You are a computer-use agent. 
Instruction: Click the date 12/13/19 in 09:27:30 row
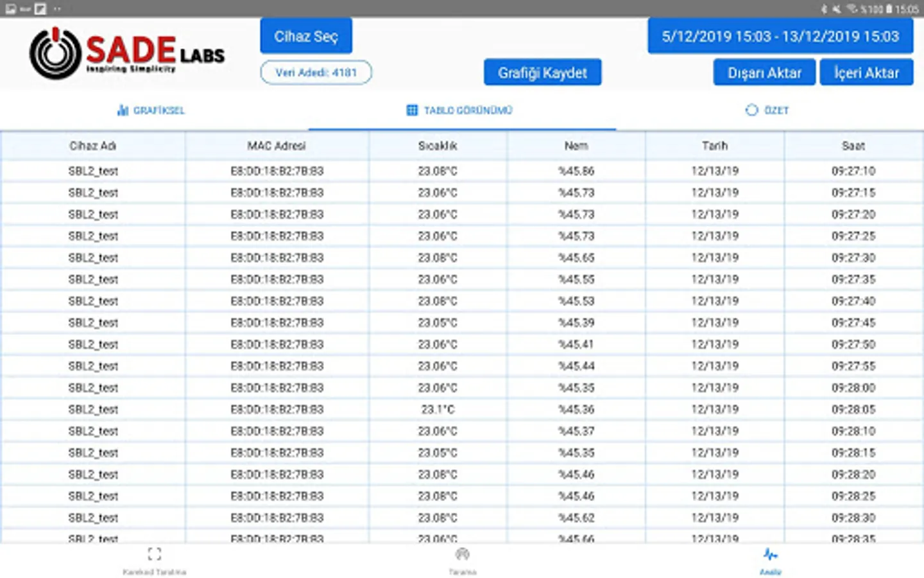click(x=715, y=258)
